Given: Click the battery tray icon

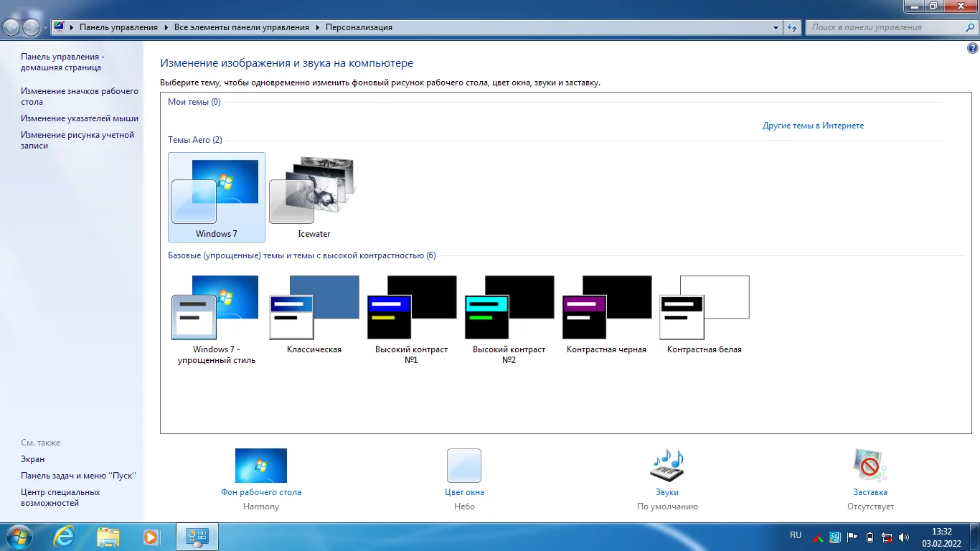Looking at the screenshot, I should coord(870,537).
